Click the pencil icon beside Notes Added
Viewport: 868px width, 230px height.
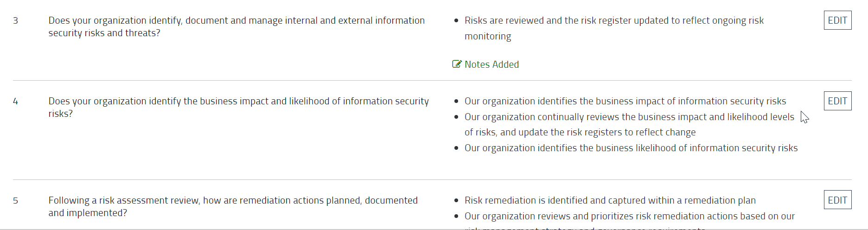pyautogui.click(x=457, y=64)
